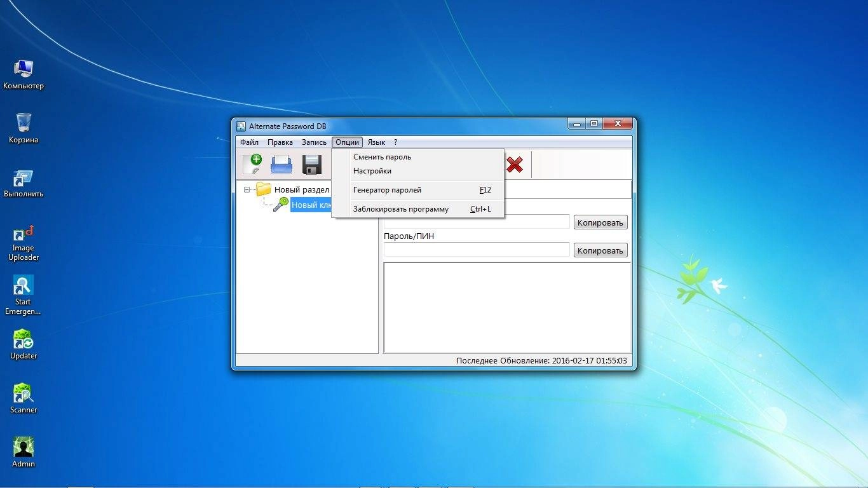Select the Image Uploader desktop shortcut
This screenshot has height=488, width=868.
coord(24,243)
